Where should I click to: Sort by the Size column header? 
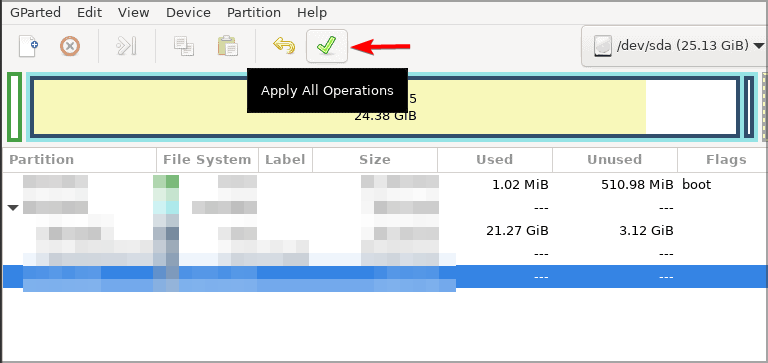click(x=375, y=160)
